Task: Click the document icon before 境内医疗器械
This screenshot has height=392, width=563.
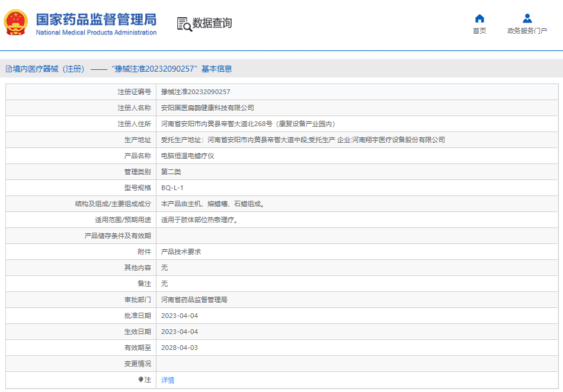Action: pos(9,69)
